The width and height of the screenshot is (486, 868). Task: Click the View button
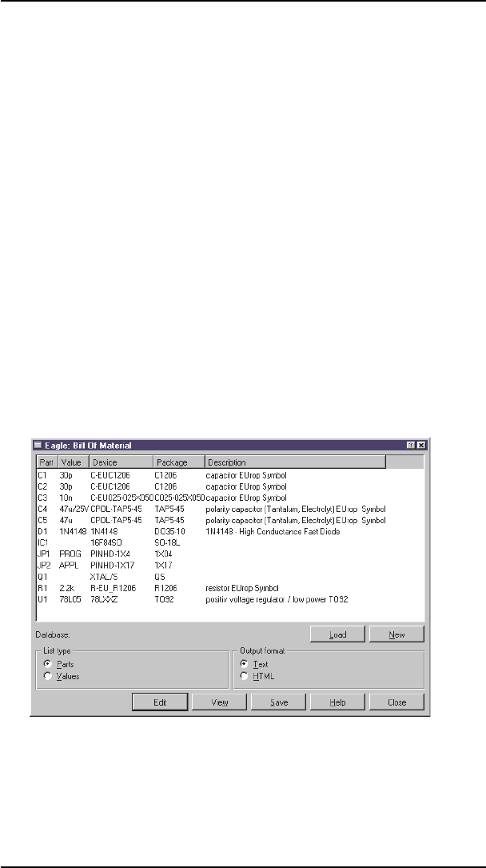tap(219, 702)
